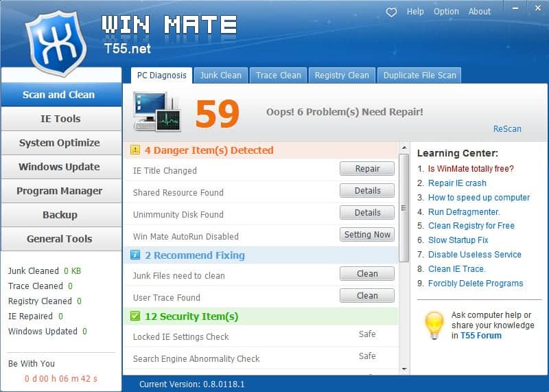The width and height of the screenshot is (549, 392).
Task: Open 'Clean Registry for Free' link
Action: pyautogui.click(x=471, y=226)
